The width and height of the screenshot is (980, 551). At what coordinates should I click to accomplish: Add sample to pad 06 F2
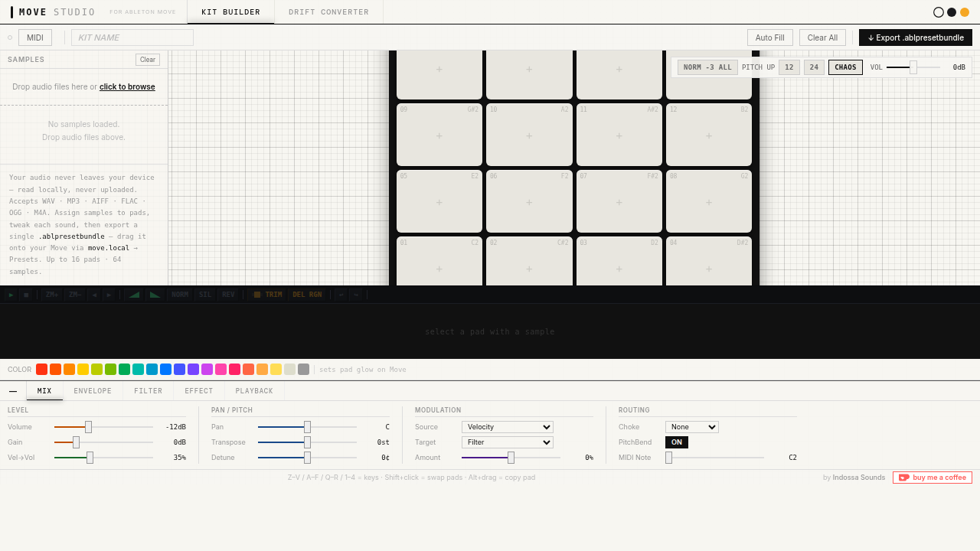pos(529,201)
